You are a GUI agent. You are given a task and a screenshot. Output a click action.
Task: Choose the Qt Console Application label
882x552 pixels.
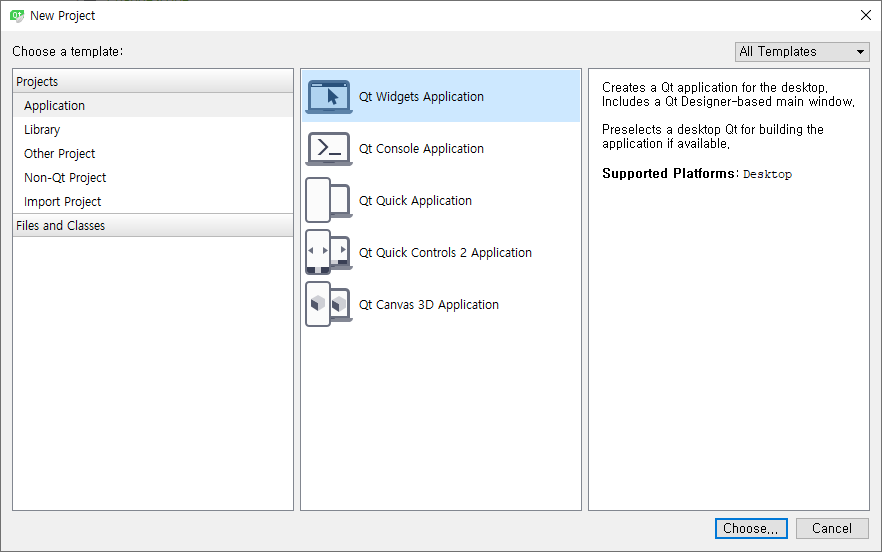click(x=421, y=149)
